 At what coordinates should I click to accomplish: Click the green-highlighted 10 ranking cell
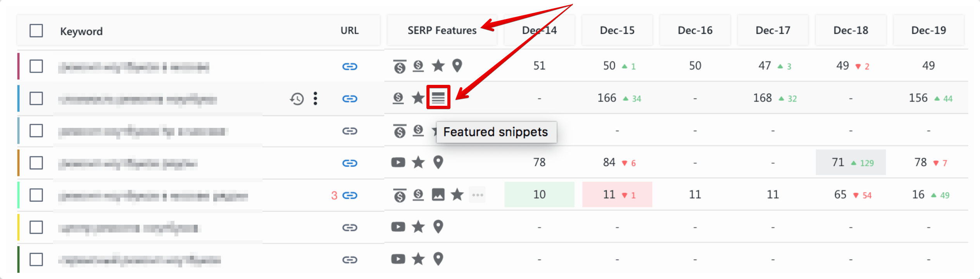[539, 195]
